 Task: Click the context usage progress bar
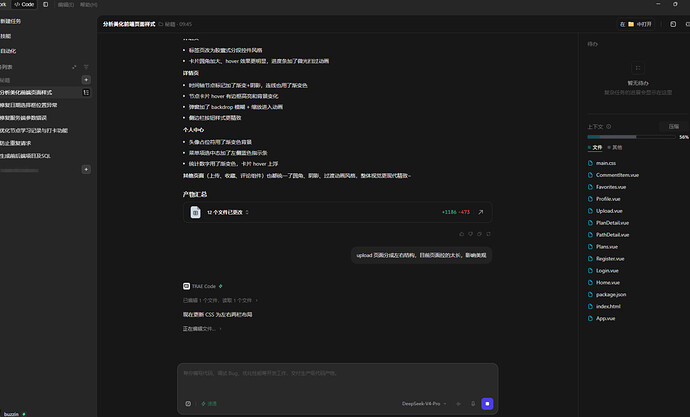coord(631,137)
